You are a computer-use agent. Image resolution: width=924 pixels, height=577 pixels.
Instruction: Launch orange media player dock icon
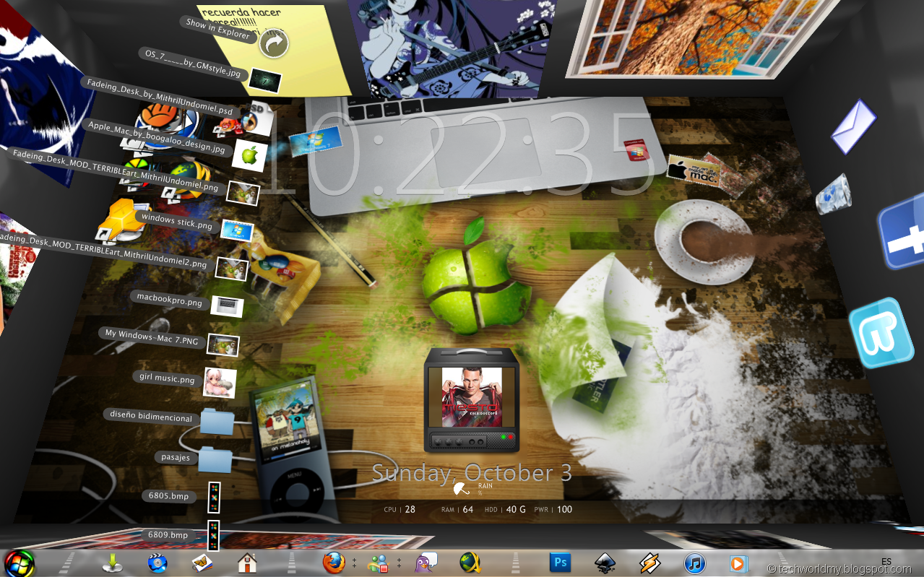tap(738, 563)
